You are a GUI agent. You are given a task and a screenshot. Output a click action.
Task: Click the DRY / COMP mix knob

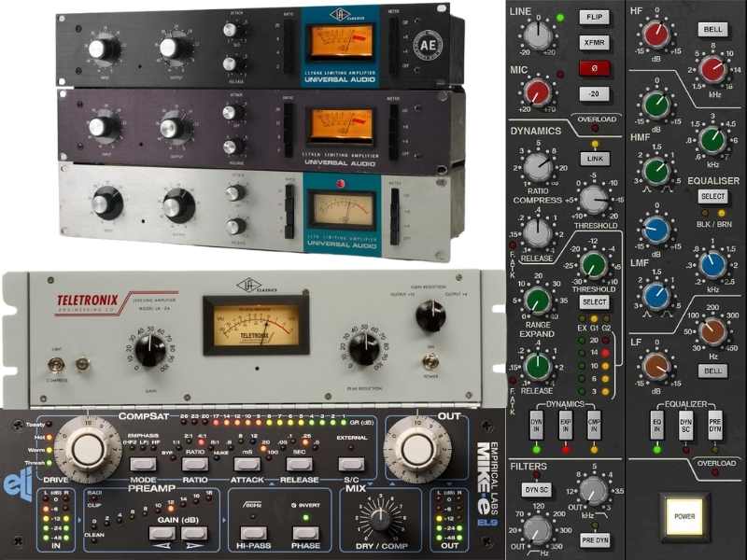coord(380,519)
